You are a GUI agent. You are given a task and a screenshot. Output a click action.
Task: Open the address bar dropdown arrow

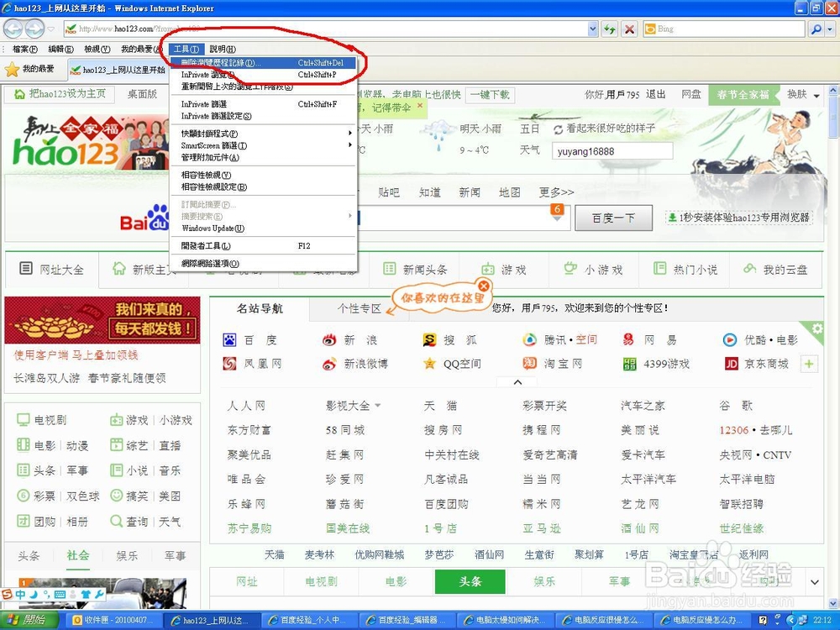click(592, 29)
